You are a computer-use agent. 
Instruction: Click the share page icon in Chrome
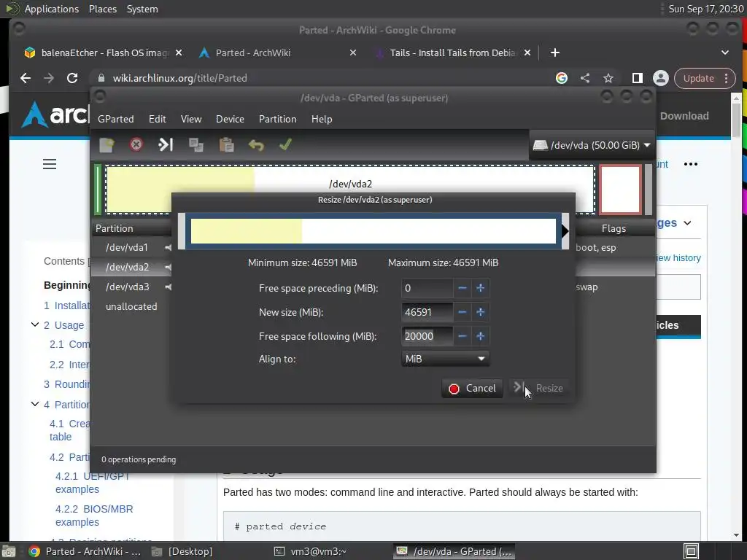(x=585, y=78)
